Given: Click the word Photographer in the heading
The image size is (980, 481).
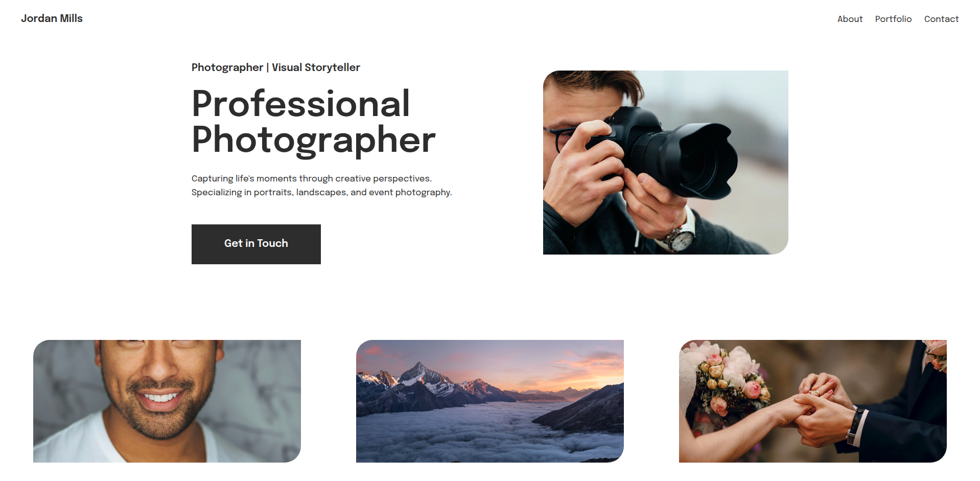Looking at the screenshot, I should click(x=313, y=140).
